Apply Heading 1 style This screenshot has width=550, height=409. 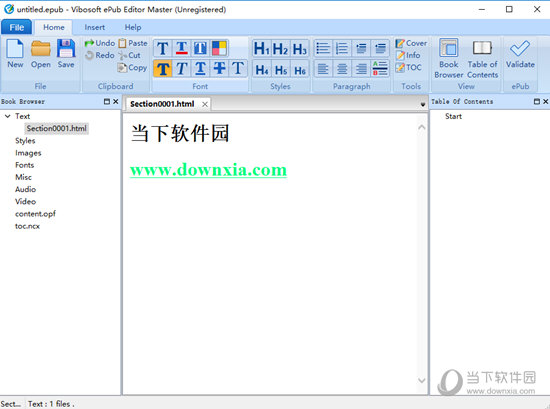click(x=262, y=48)
